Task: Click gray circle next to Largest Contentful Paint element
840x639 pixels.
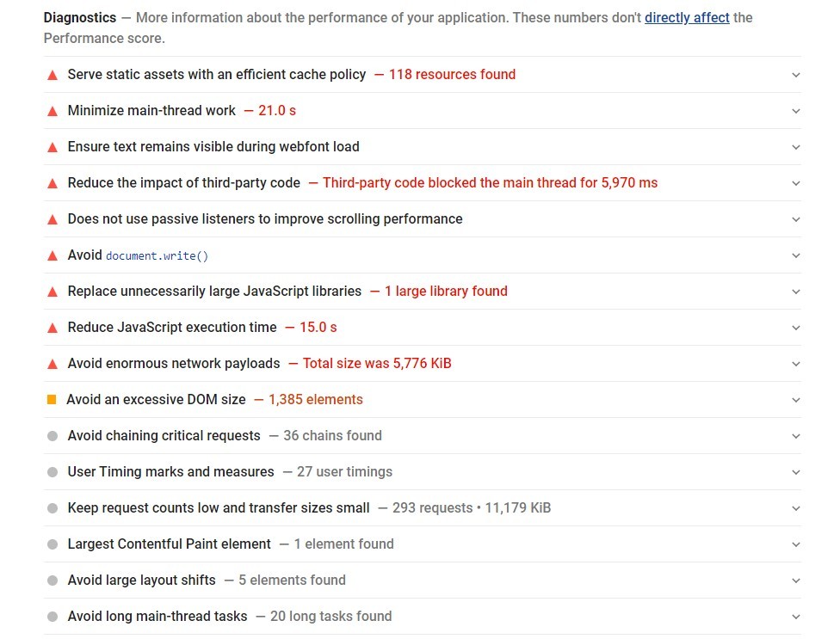Action: click(52, 544)
